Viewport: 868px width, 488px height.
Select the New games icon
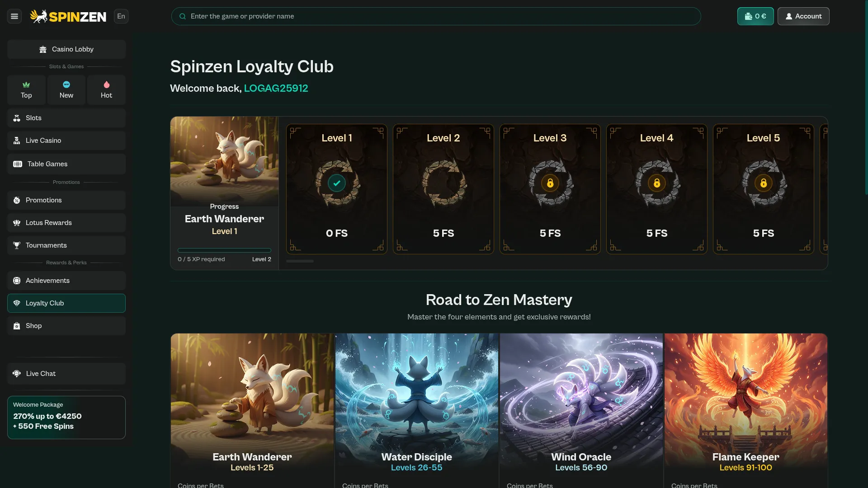coord(66,84)
